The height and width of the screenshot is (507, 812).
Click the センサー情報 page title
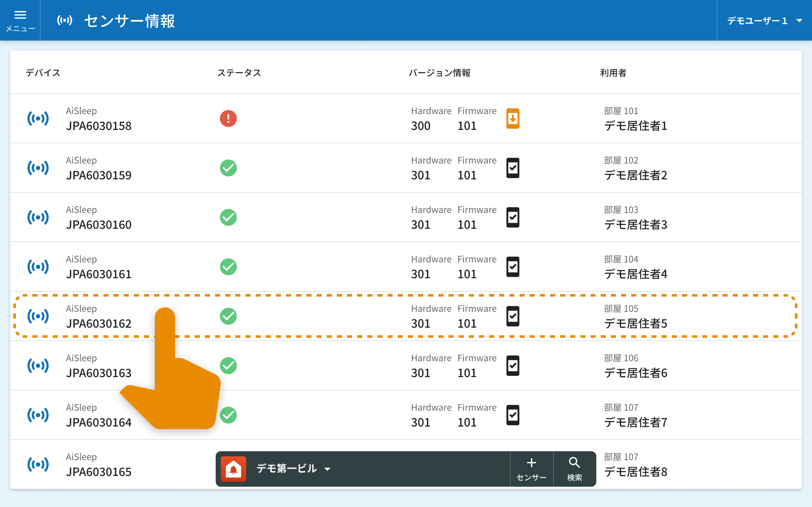click(x=129, y=21)
